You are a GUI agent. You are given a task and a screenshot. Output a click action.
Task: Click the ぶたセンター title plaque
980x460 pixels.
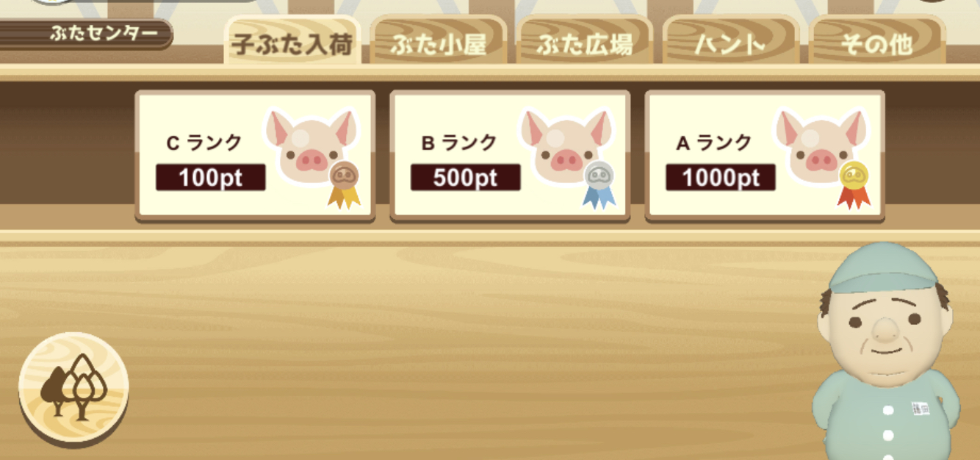pyautogui.click(x=86, y=34)
